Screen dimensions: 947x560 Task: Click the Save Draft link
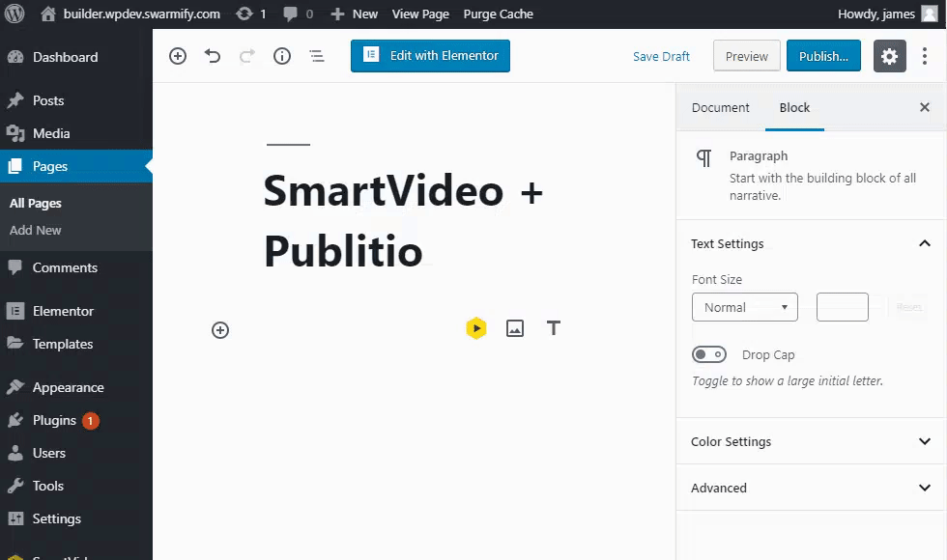(661, 56)
